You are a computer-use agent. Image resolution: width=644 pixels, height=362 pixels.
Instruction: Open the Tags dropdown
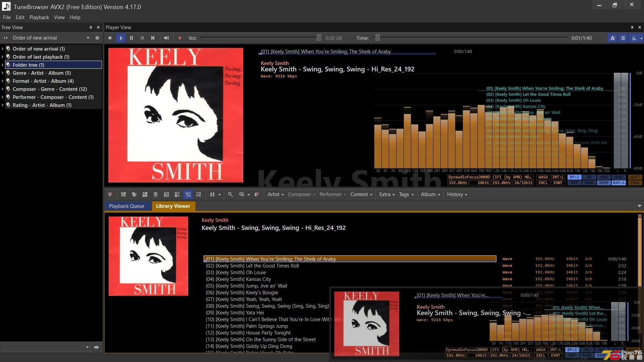click(406, 194)
